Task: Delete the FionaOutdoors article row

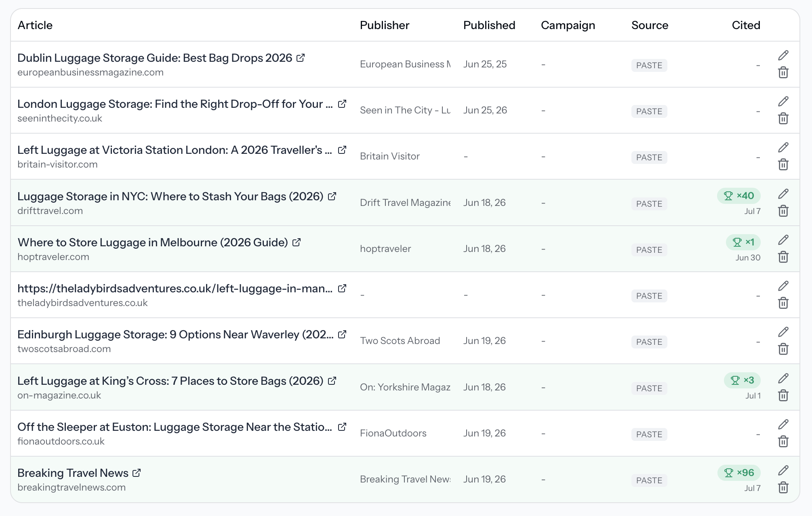Action: [783, 442]
